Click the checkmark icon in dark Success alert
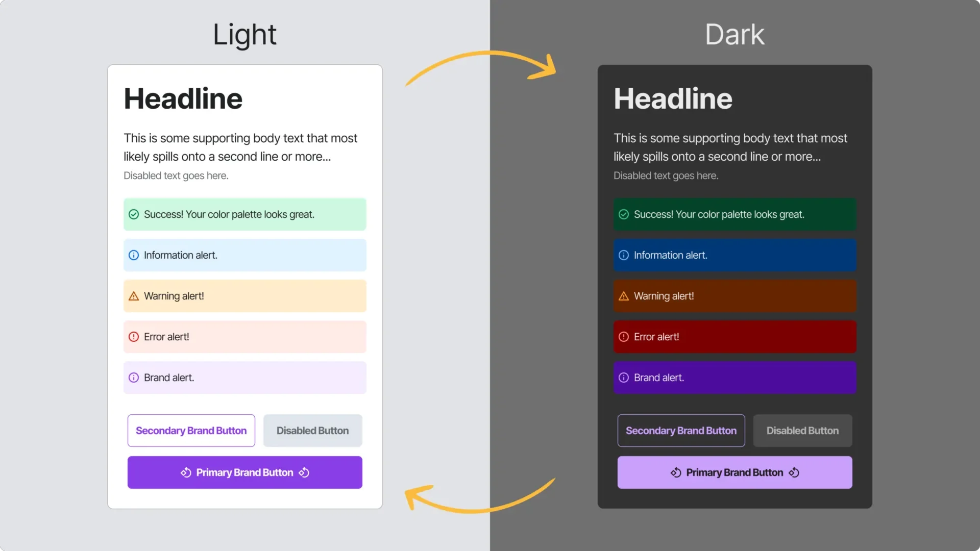980x551 pixels. coord(624,214)
